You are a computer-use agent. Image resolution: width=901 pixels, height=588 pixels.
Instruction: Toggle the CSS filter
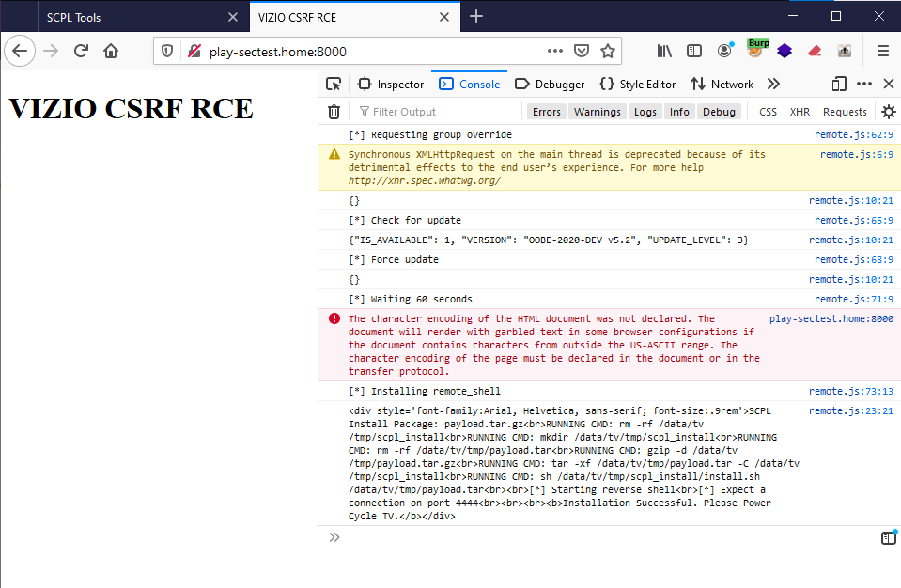coord(768,112)
